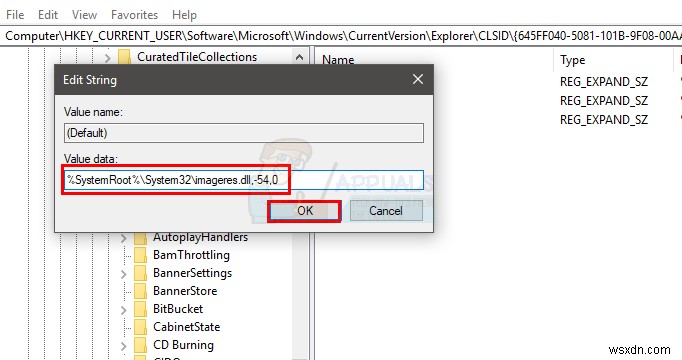The image size is (682, 360).
Task: Select the CD Burning registry key
Action: click(x=183, y=345)
